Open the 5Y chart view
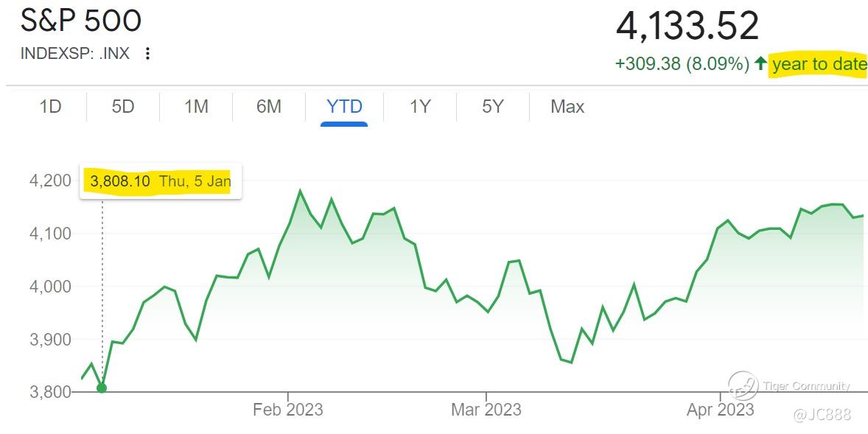The width and height of the screenshot is (868, 434). pyautogui.click(x=493, y=106)
